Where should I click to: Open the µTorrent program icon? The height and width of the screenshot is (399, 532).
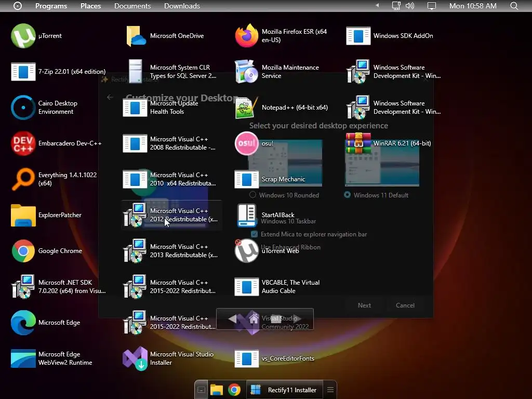(x=23, y=36)
